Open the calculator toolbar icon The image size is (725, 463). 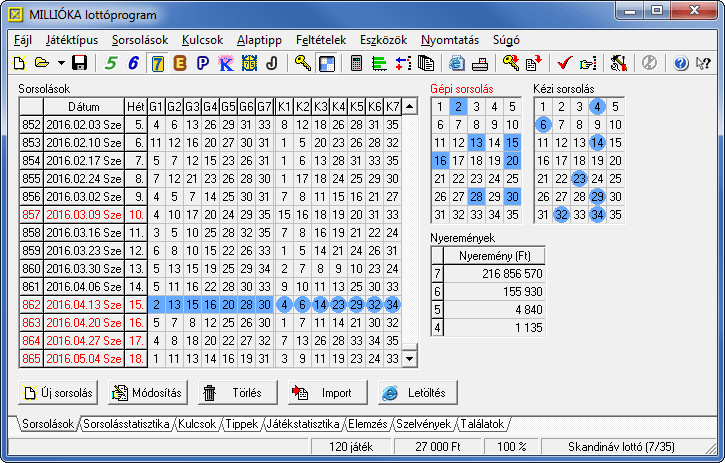(356, 63)
